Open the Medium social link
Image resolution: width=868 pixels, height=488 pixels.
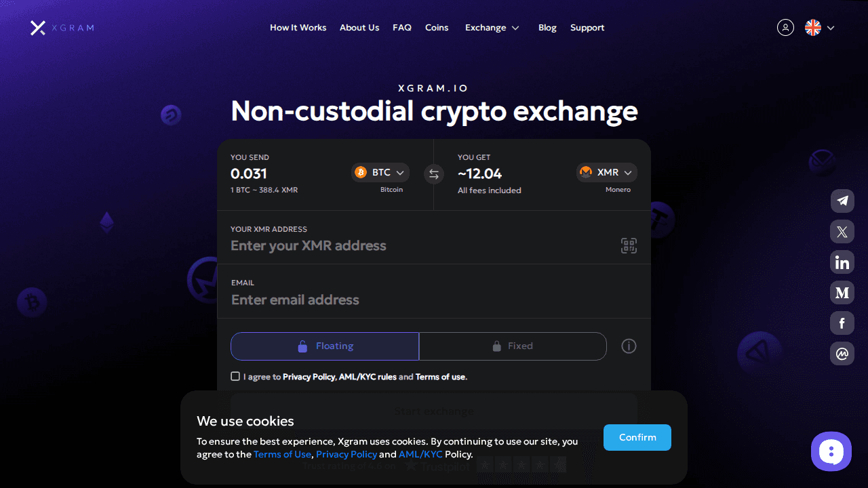842,293
